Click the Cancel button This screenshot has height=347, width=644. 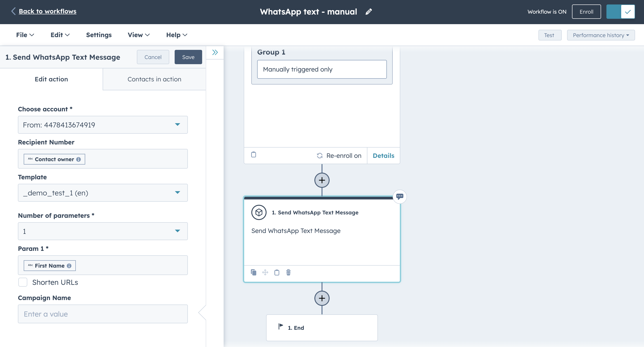click(x=153, y=57)
